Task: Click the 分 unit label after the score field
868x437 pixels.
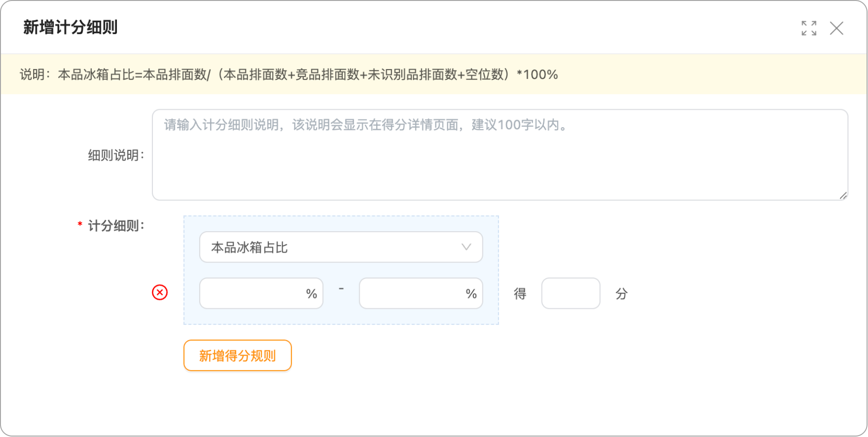Action: click(621, 294)
